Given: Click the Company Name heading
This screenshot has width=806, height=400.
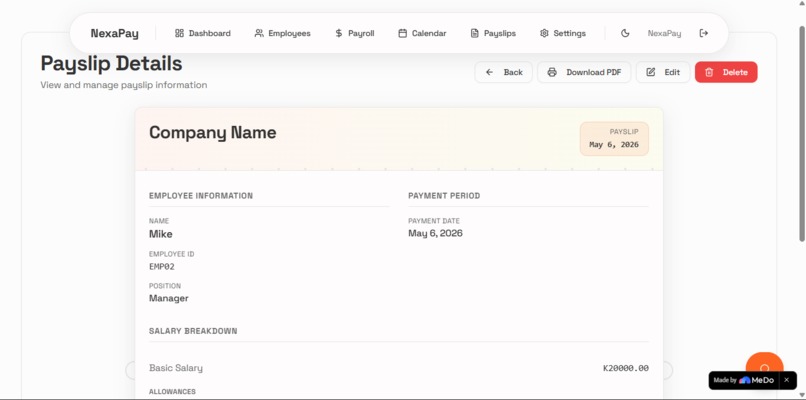Looking at the screenshot, I should click(x=212, y=133).
